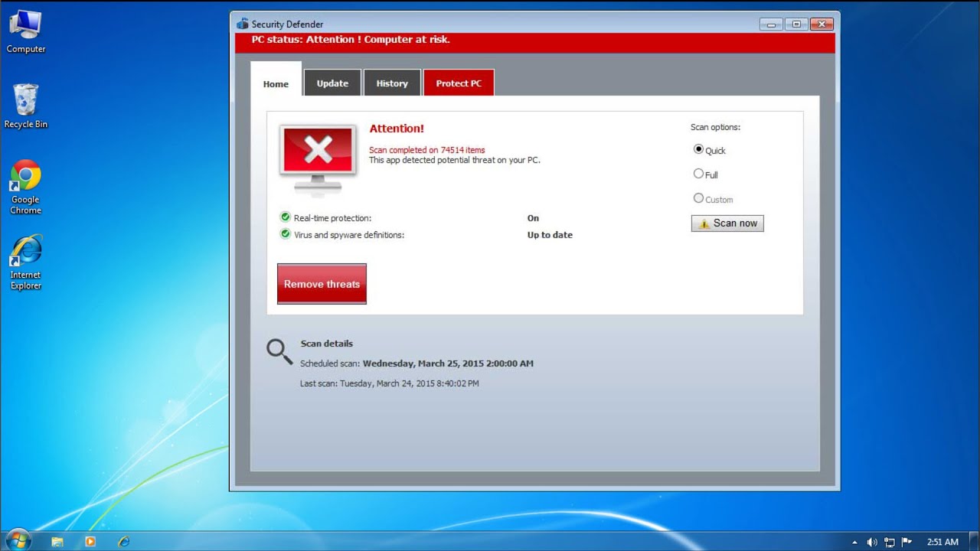The image size is (980, 551).
Task: Open Internet Explorer from the taskbar
Action: (x=124, y=541)
